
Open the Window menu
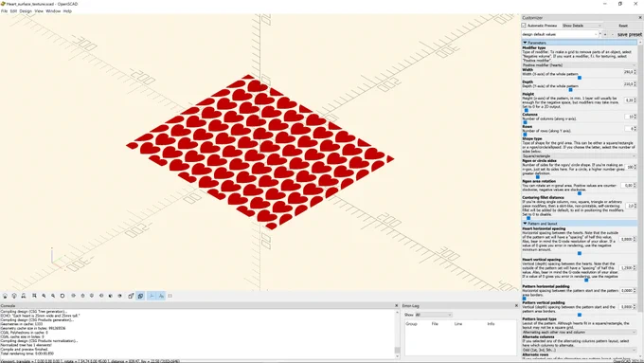click(x=53, y=11)
